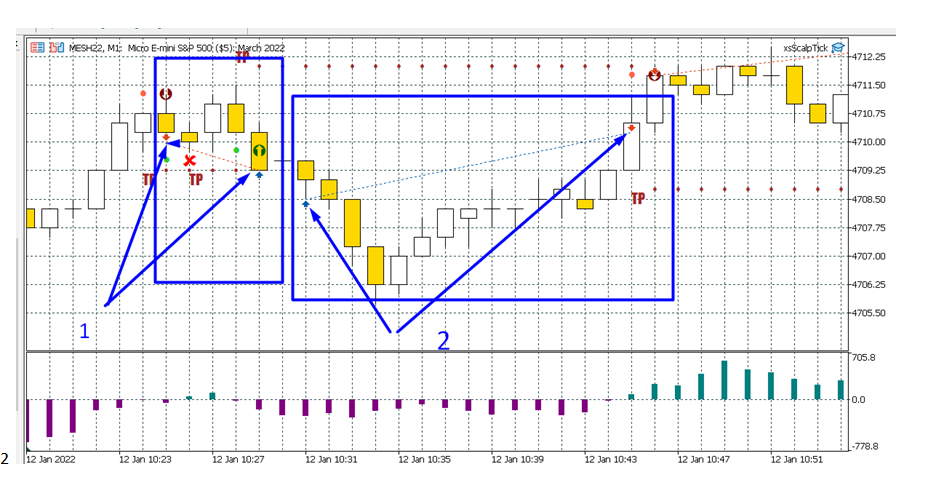Screen dimensions: 931x502
Task: Select the tall yellow candle near 10:50
Action: (794, 86)
